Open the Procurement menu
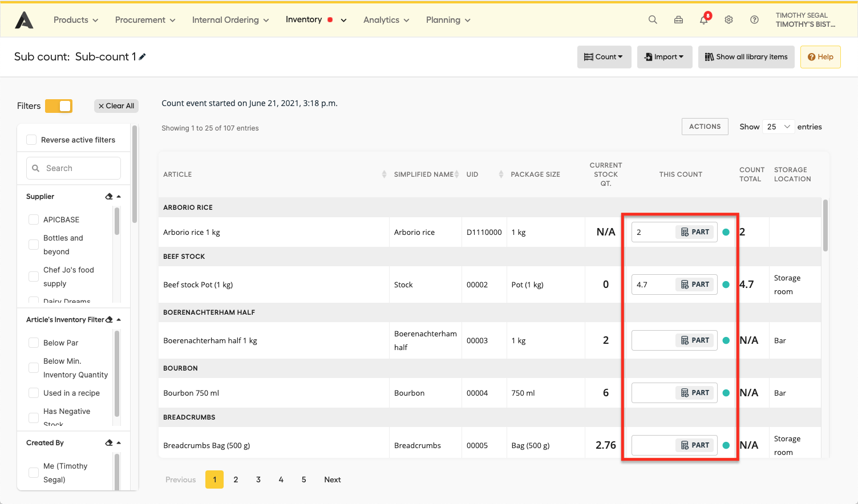Image resolution: width=858 pixels, height=504 pixels. (145, 20)
